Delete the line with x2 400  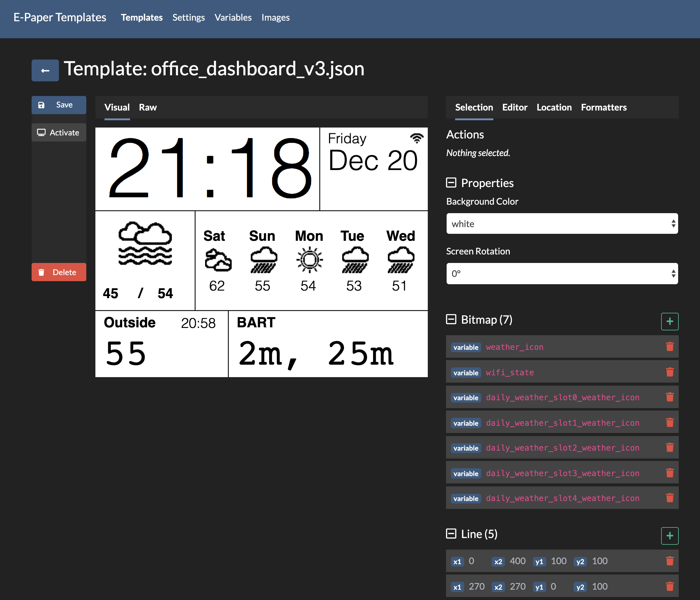669,561
